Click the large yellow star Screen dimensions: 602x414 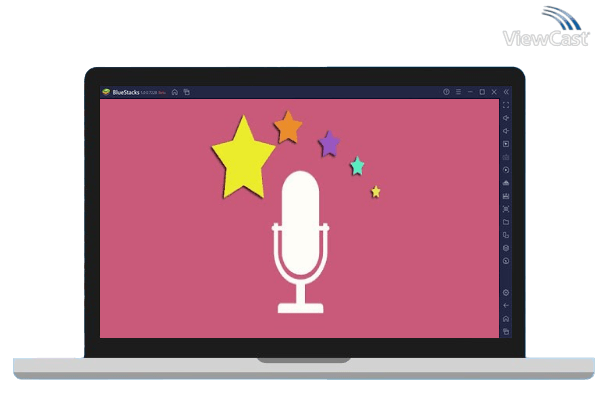pyautogui.click(x=243, y=157)
